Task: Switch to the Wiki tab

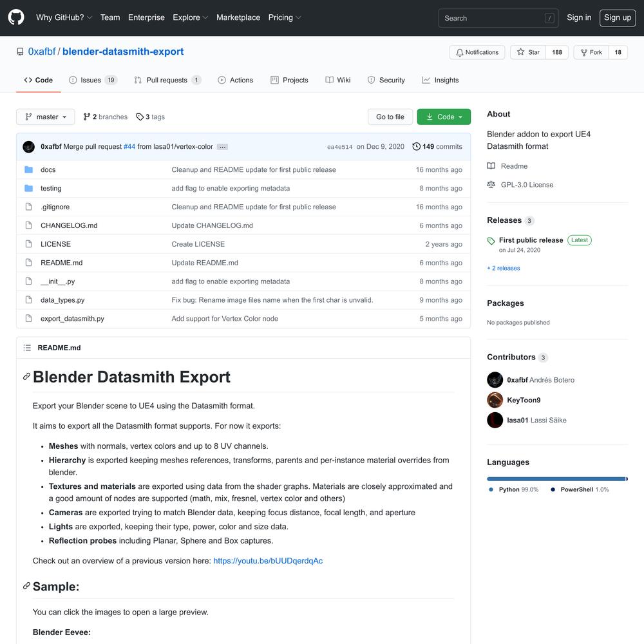Action: 338,80
